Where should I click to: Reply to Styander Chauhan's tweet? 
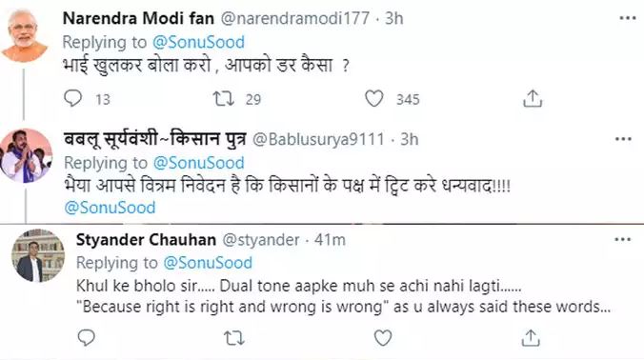click(87, 338)
